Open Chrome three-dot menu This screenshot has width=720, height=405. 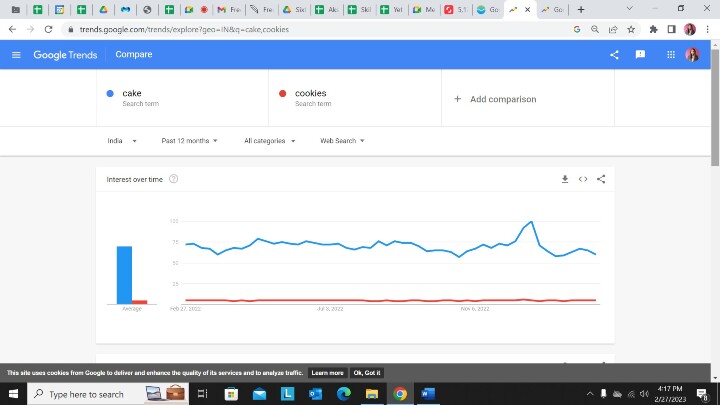click(708, 29)
